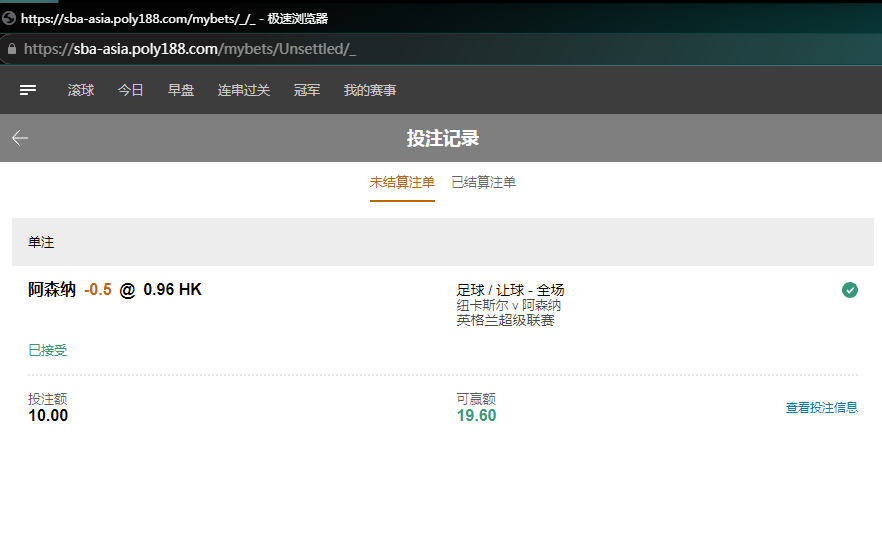Screen dimensions: 882x560
Task: Open the 滚球 navigation item
Action: [x=81, y=90]
